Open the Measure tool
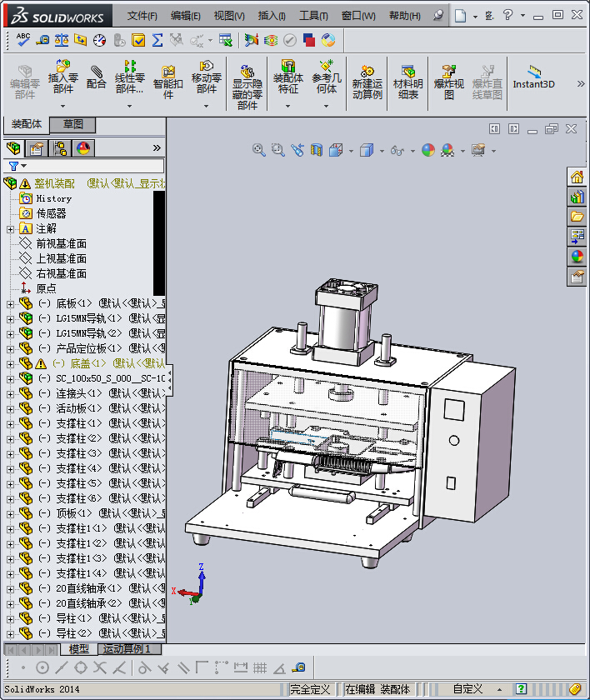This screenshot has height=700, width=590. 42,40
